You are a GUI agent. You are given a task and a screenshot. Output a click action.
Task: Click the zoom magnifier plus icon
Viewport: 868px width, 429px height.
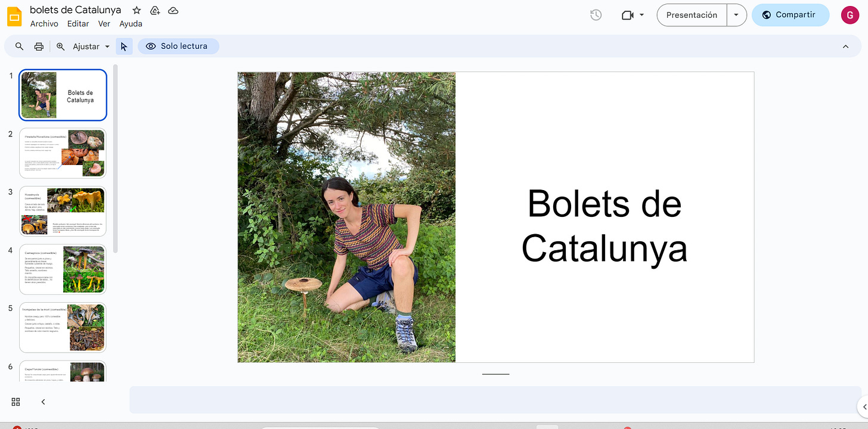click(60, 46)
